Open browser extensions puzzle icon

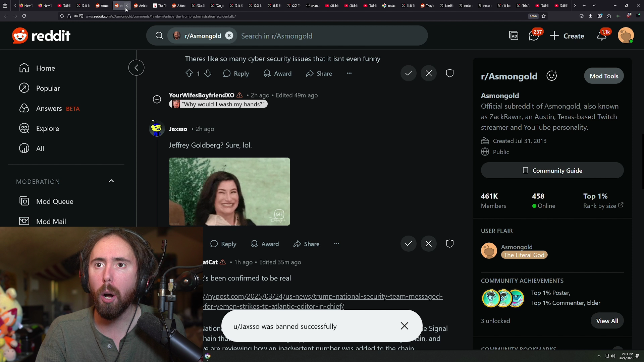609,16
